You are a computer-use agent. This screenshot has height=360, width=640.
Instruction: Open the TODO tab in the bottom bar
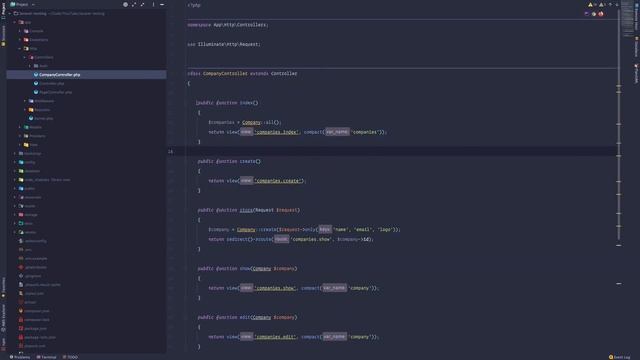pyautogui.click(x=70, y=357)
